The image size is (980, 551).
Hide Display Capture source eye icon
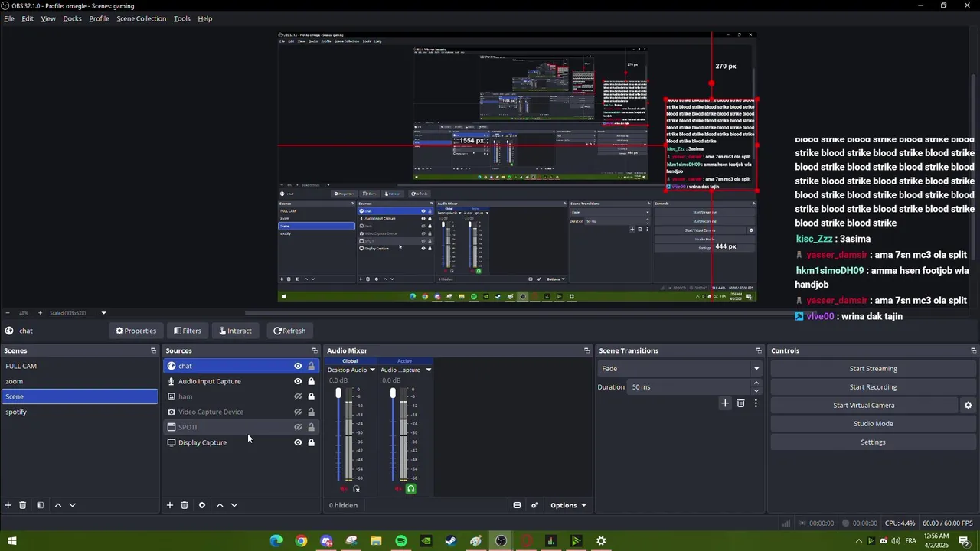(298, 442)
